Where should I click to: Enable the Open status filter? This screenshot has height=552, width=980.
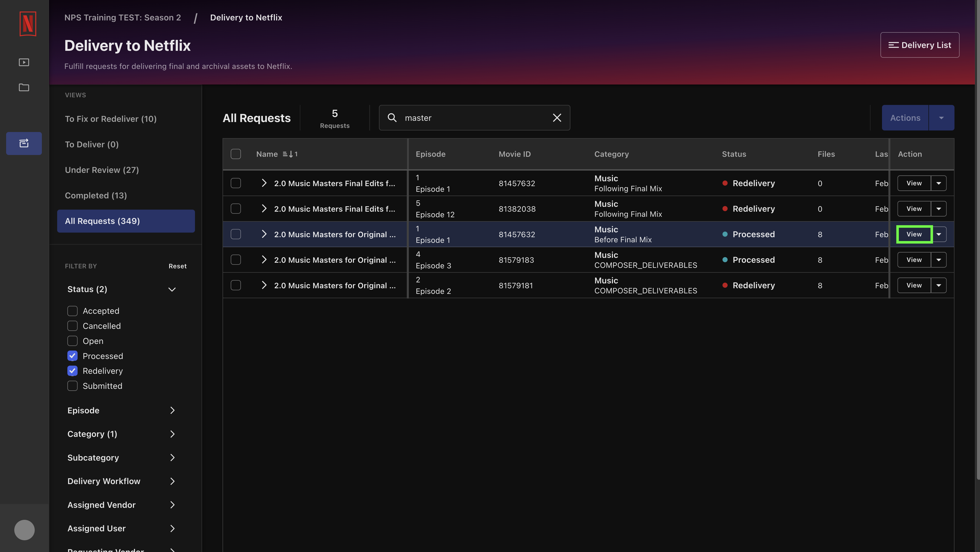coord(72,341)
